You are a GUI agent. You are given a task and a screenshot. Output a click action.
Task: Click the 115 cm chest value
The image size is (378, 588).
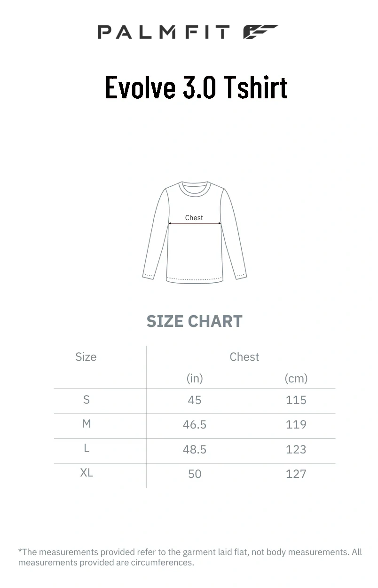point(296,400)
